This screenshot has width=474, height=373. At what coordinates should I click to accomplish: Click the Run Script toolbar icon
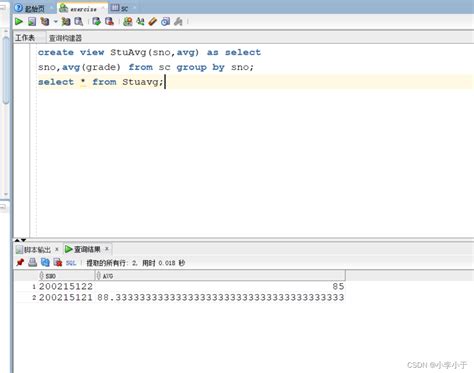coord(32,22)
